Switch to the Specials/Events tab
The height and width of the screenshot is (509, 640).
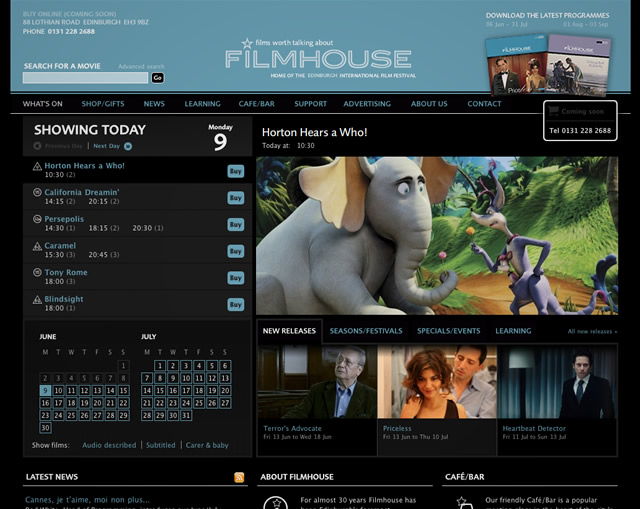click(x=449, y=331)
